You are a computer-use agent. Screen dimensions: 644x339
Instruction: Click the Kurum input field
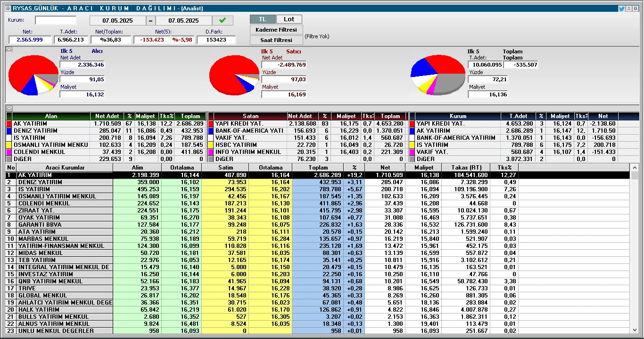56,20
